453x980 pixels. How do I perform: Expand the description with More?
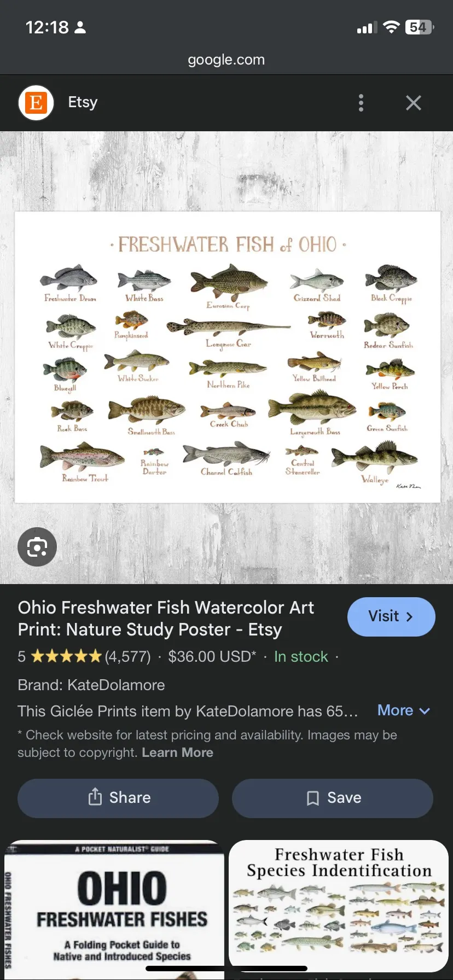[x=395, y=710]
